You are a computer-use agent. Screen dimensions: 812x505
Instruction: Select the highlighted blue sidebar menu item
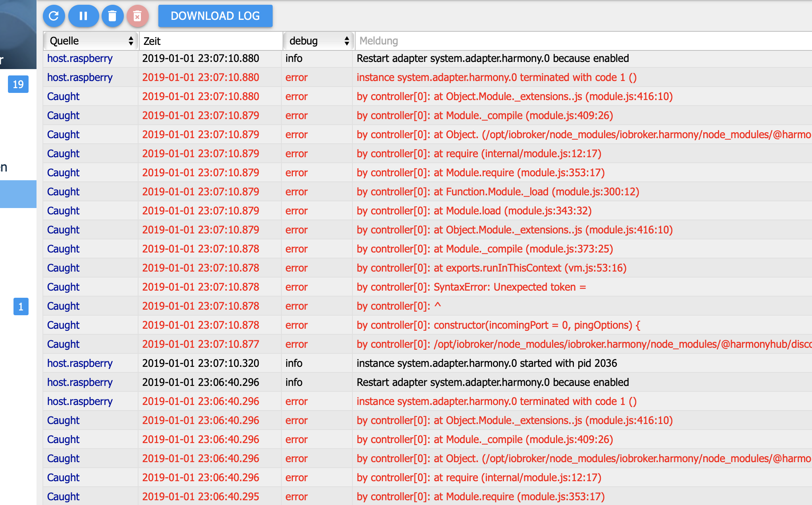18,194
